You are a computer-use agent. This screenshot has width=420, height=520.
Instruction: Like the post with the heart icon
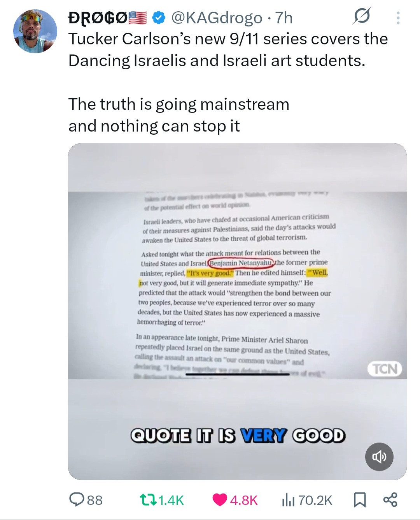coord(220,500)
